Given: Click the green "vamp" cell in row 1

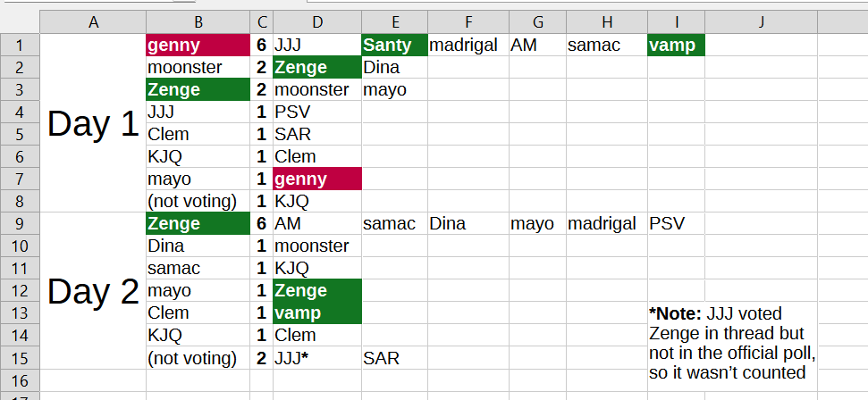Looking at the screenshot, I should pyautogui.click(x=676, y=46).
